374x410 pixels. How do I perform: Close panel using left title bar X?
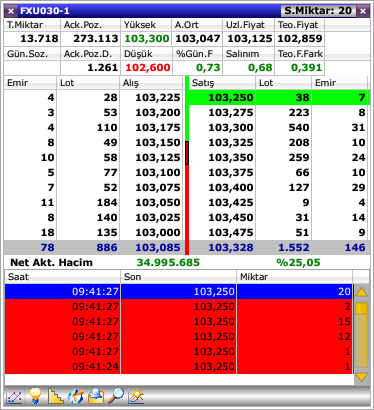pyautogui.click(x=11, y=11)
